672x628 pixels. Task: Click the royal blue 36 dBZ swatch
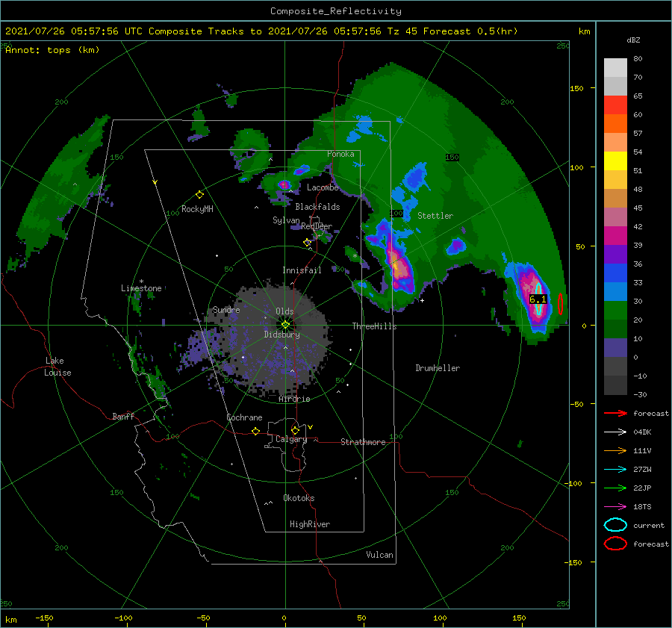(615, 273)
